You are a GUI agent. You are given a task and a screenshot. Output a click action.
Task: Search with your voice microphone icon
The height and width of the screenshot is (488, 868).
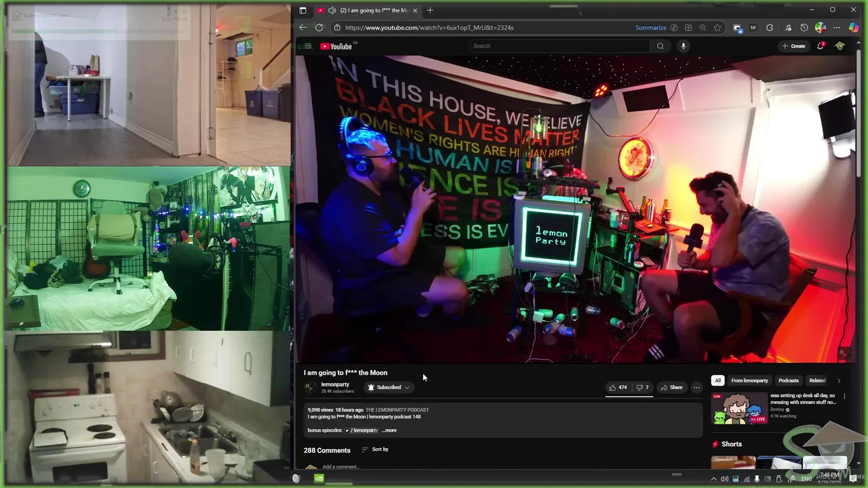tap(683, 46)
